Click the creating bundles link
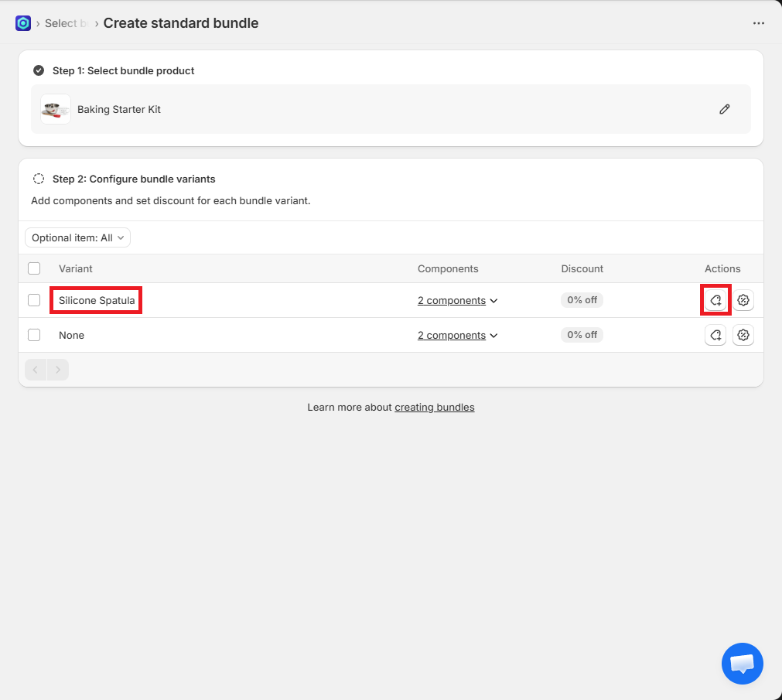The height and width of the screenshot is (700, 782). point(434,407)
